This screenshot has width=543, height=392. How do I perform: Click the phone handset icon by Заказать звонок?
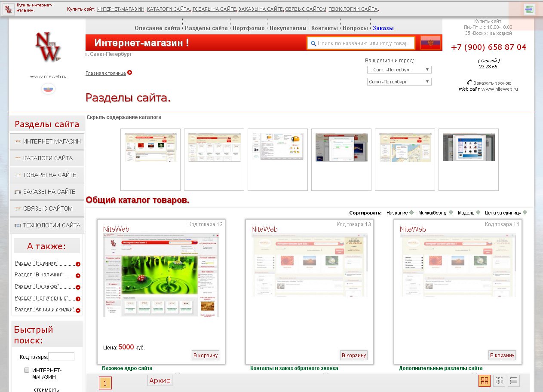coord(469,83)
